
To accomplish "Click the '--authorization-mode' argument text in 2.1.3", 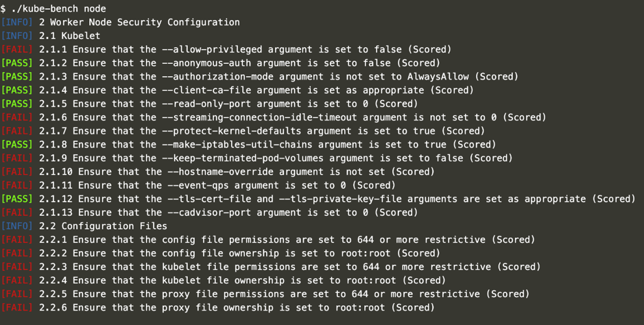I will pyautogui.click(x=218, y=77).
